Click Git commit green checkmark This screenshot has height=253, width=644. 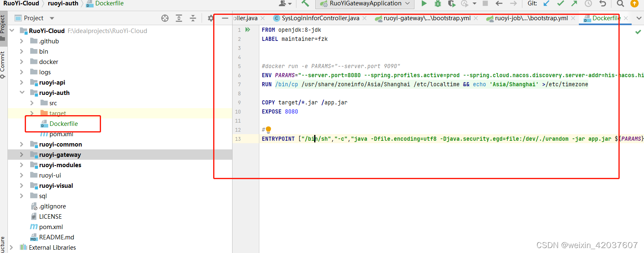pos(560,3)
